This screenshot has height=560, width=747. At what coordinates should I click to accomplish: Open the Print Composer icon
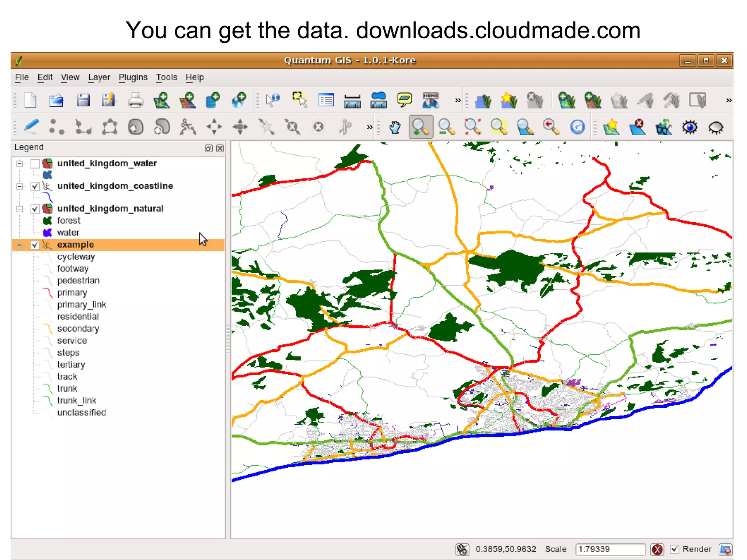tap(135, 100)
